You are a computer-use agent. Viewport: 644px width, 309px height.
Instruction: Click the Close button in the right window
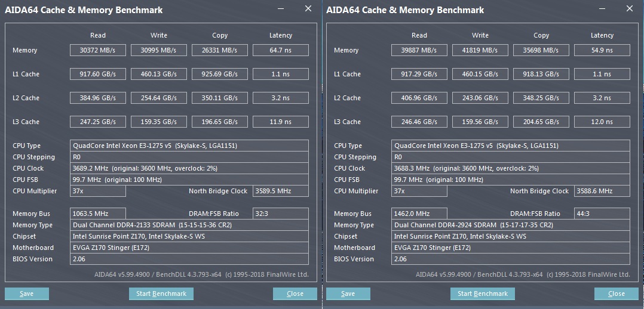(x=617, y=293)
